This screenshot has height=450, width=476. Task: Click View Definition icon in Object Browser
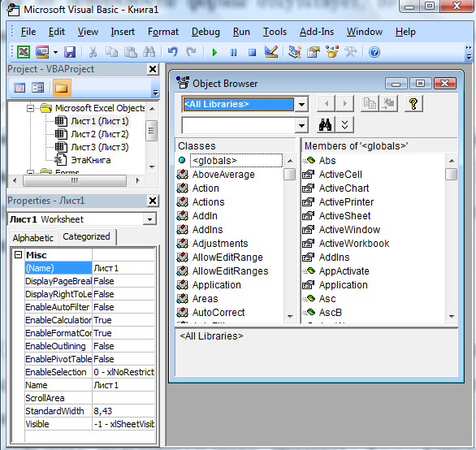pyautogui.click(x=388, y=103)
